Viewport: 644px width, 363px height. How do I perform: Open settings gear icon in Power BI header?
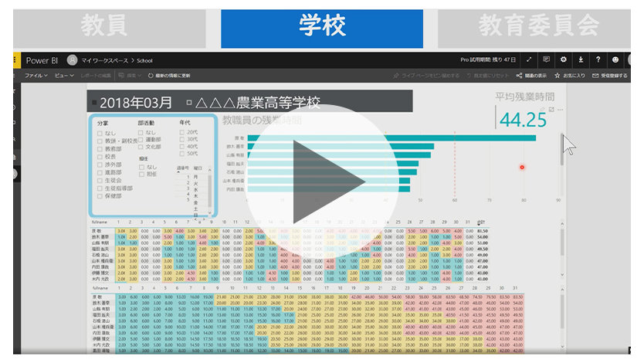click(x=564, y=59)
